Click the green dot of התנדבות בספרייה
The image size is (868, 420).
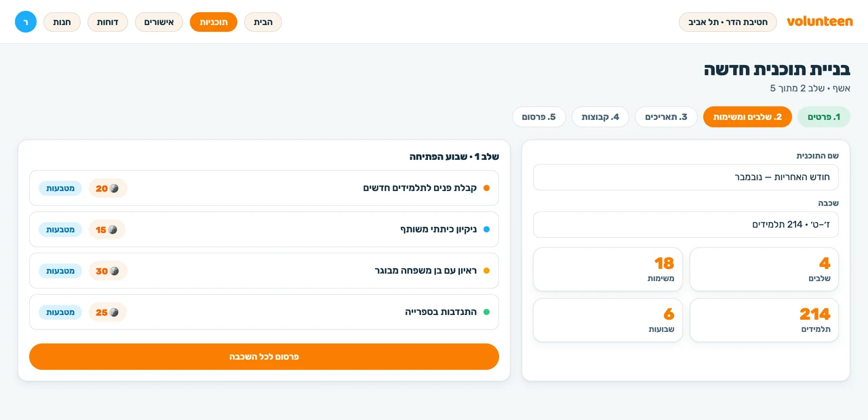[x=486, y=312]
